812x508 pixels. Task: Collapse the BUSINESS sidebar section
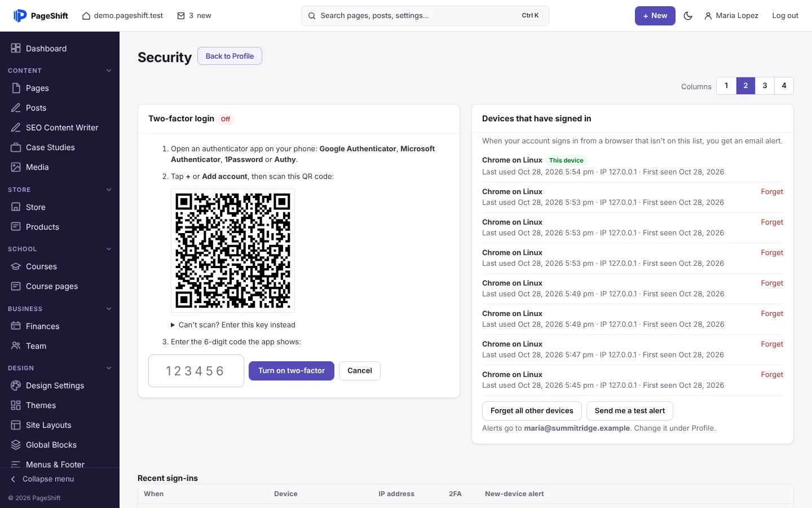(109, 309)
